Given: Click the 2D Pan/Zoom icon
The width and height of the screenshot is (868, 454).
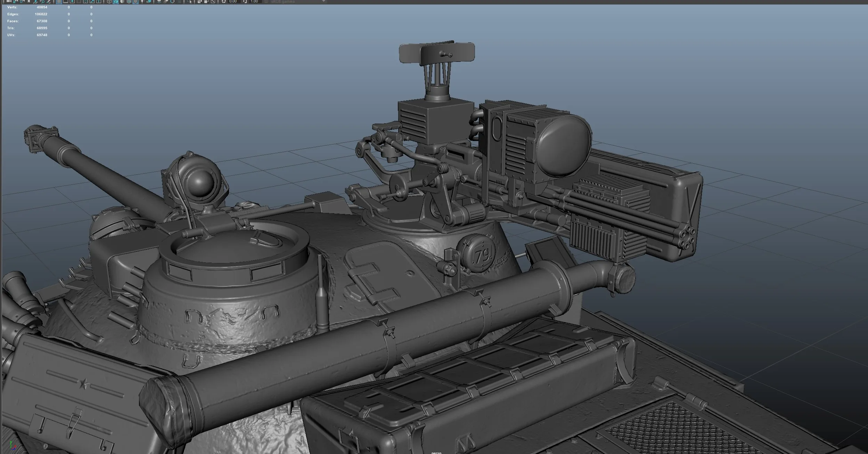Looking at the screenshot, I should (x=42, y=1).
